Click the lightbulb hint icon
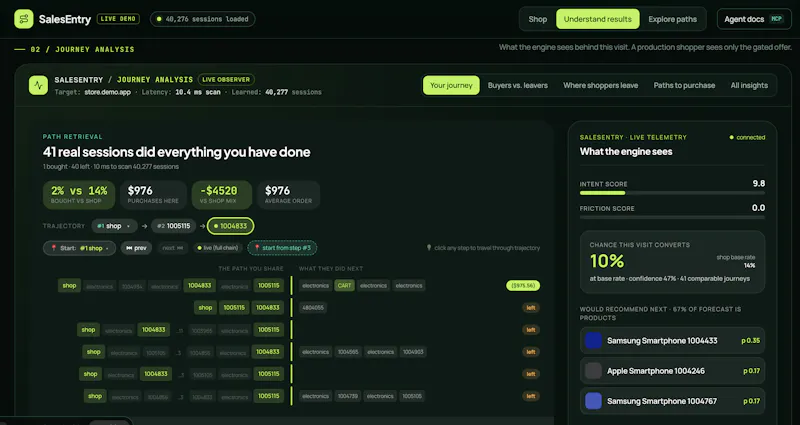Image resolution: width=800 pixels, height=425 pixels. point(429,248)
